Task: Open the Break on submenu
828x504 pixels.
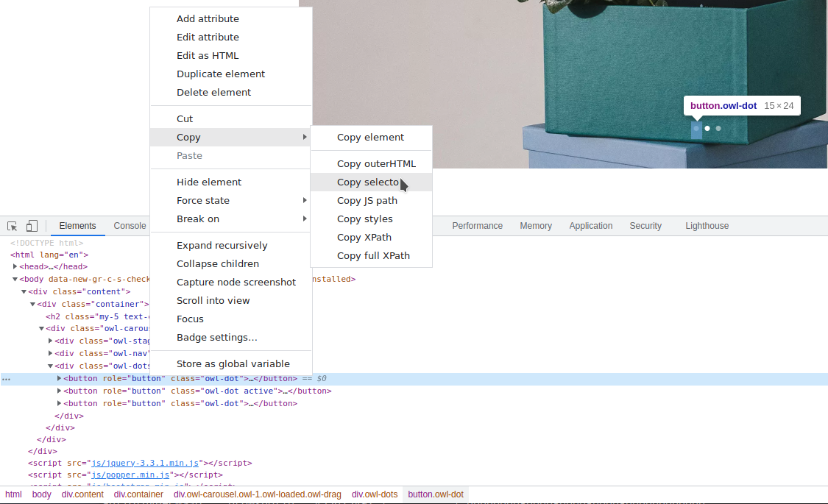Action: [231, 219]
